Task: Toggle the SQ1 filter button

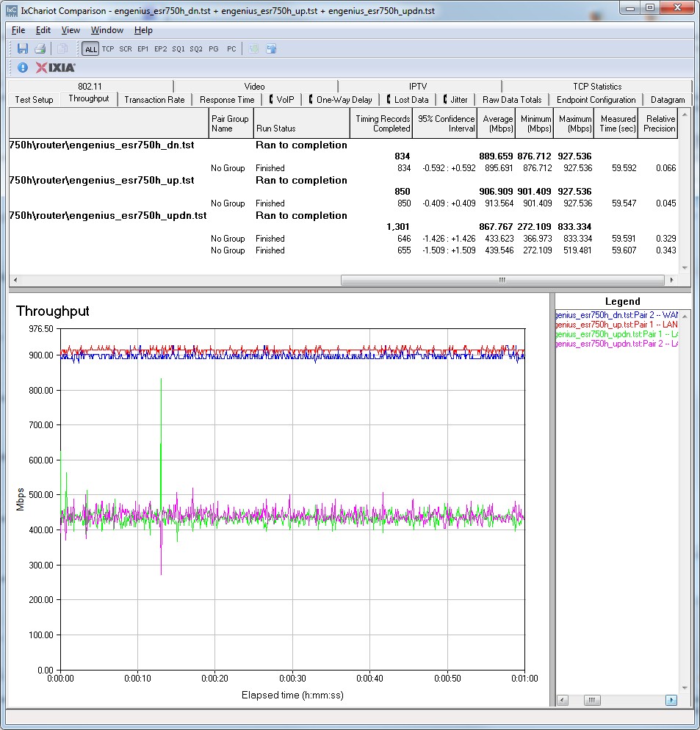Action: (178, 49)
